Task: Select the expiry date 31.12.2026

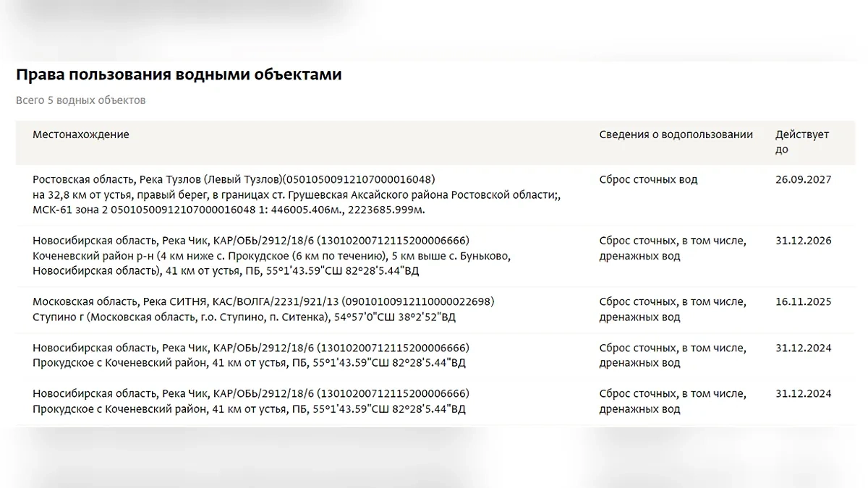Action: click(803, 241)
